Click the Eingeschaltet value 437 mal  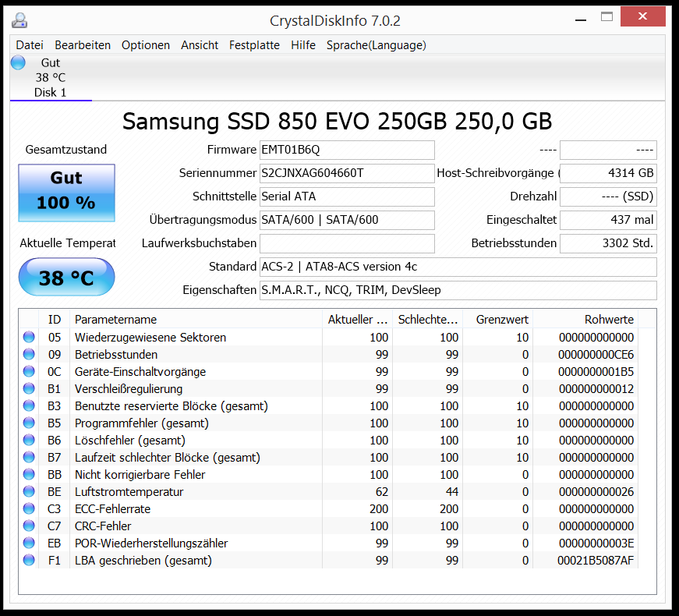(x=608, y=220)
